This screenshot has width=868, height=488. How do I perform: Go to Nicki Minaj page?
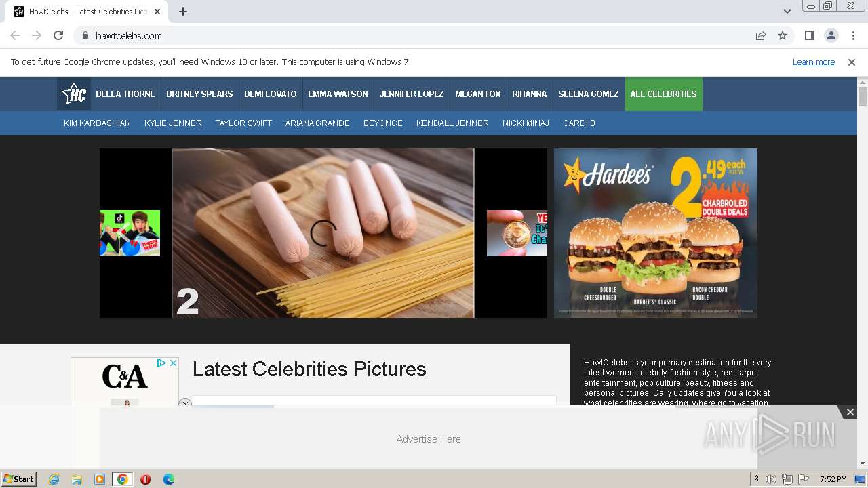[x=526, y=123]
